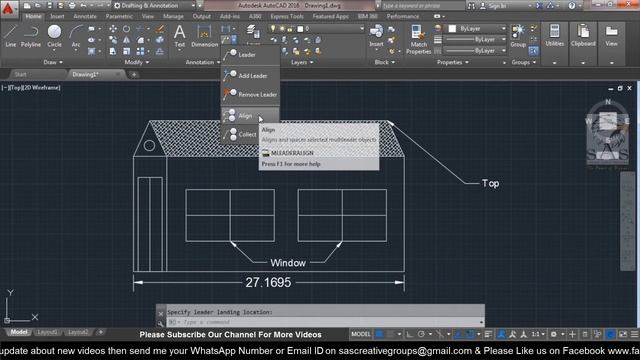Choose Leader from the multileader dropdown
Screen dimensions: 640x360
coord(250,54)
